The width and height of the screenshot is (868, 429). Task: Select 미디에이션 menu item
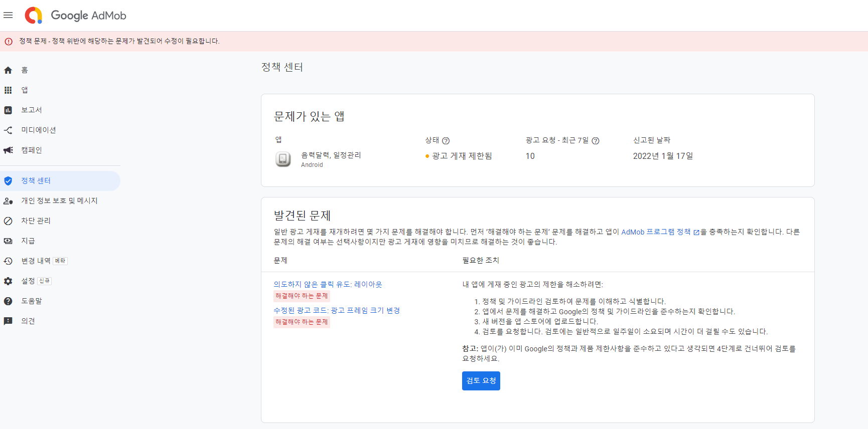coord(39,130)
